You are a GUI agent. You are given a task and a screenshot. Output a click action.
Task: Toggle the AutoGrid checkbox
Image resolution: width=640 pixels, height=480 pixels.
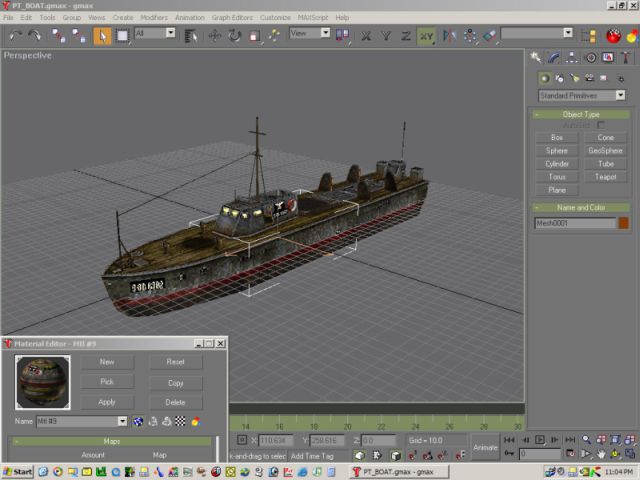coord(601,125)
